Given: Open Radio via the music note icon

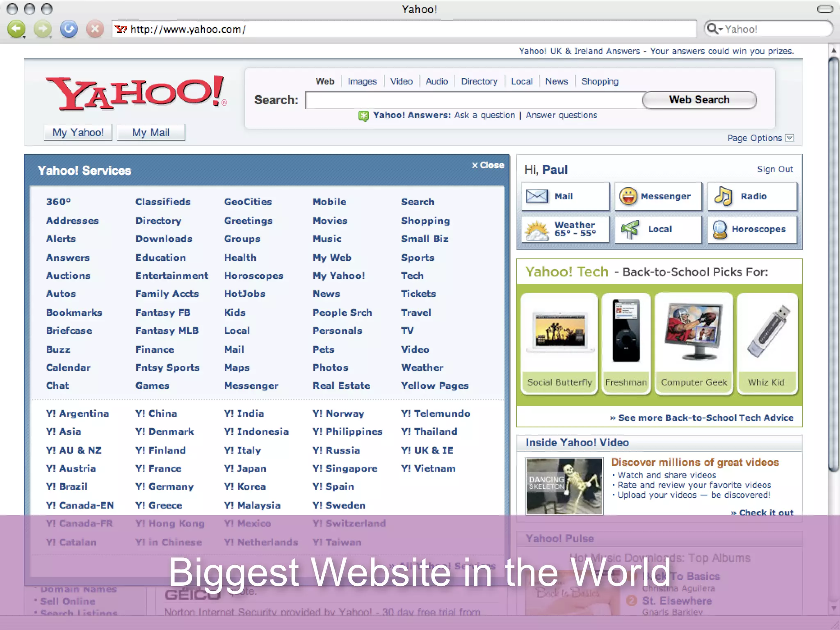Looking at the screenshot, I should [x=723, y=196].
